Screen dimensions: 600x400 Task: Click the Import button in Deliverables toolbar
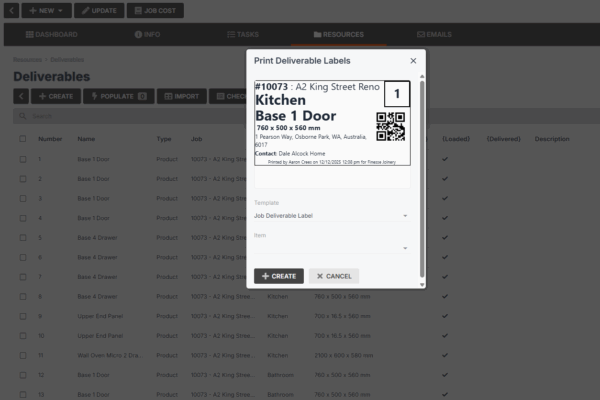click(x=181, y=97)
